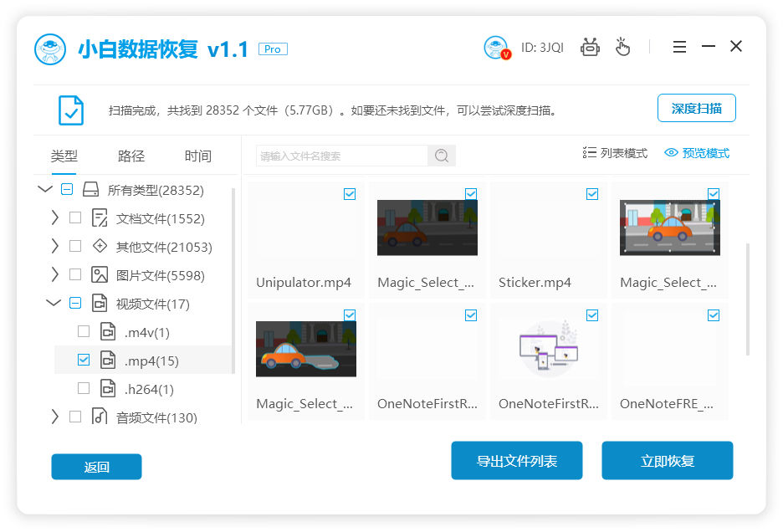Image resolution: width=783 pixels, height=532 pixels.
Task: Check the .h264 checkbox
Action: [84, 389]
